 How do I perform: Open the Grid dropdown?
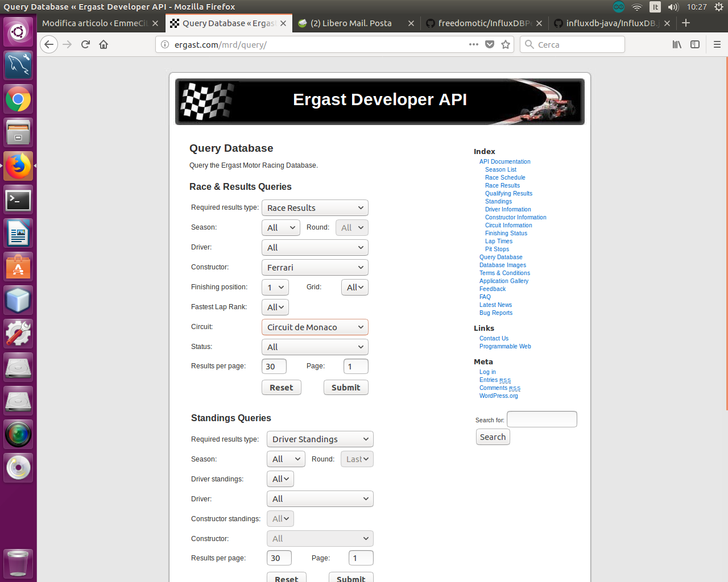point(355,288)
